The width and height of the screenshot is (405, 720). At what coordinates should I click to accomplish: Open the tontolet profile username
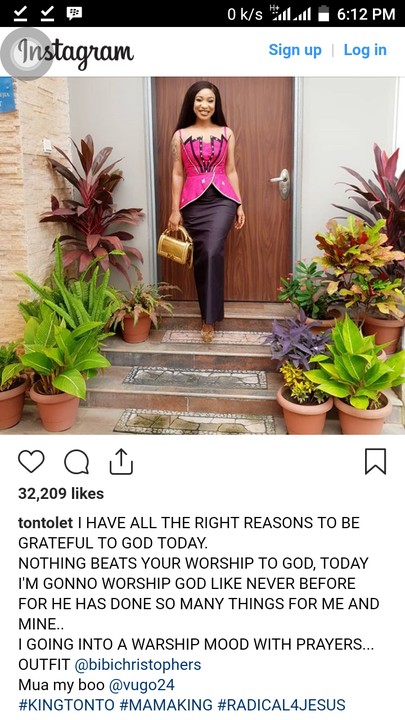tap(45, 523)
